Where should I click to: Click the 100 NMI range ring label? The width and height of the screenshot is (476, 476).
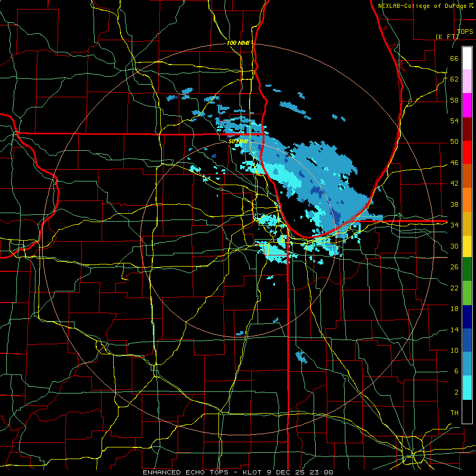pyautogui.click(x=238, y=43)
